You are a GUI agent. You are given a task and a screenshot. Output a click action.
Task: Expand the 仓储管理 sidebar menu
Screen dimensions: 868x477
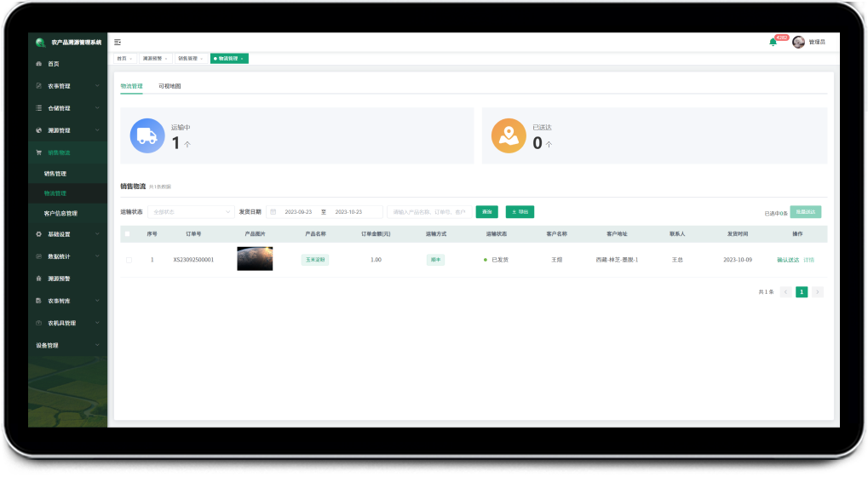pyautogui.click(x=66, y=108)
